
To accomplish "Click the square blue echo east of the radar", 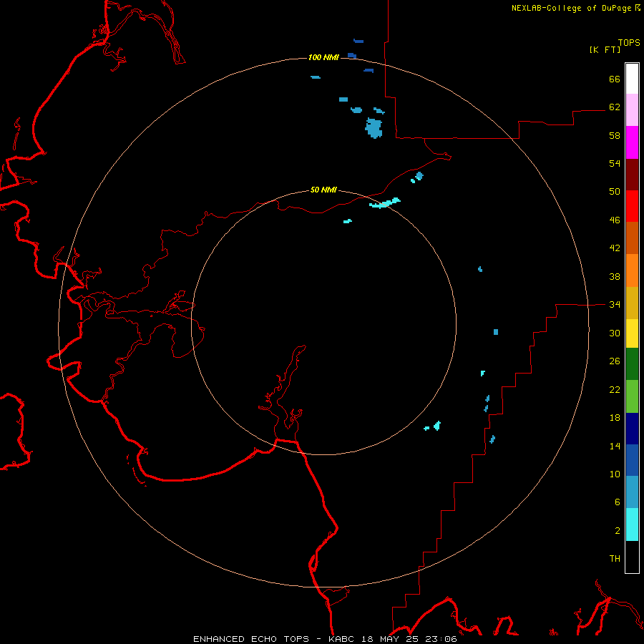I will (496, 332).
